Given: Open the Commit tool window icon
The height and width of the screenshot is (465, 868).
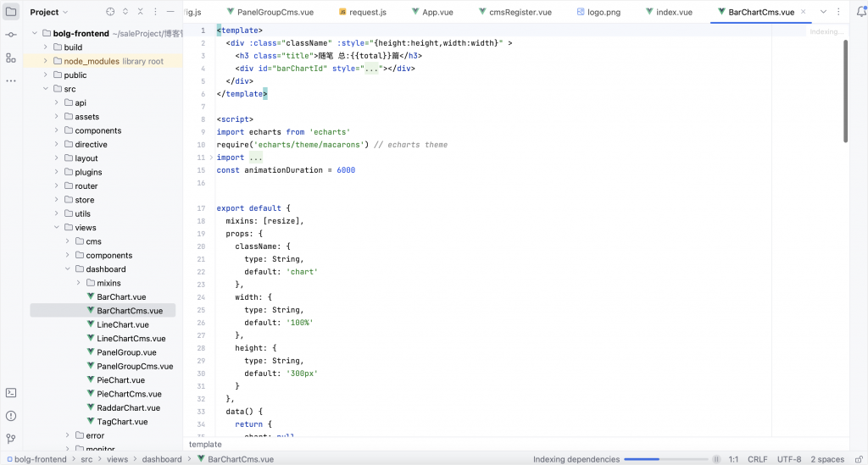Looking at the screenshot, I should click(11, 35).
